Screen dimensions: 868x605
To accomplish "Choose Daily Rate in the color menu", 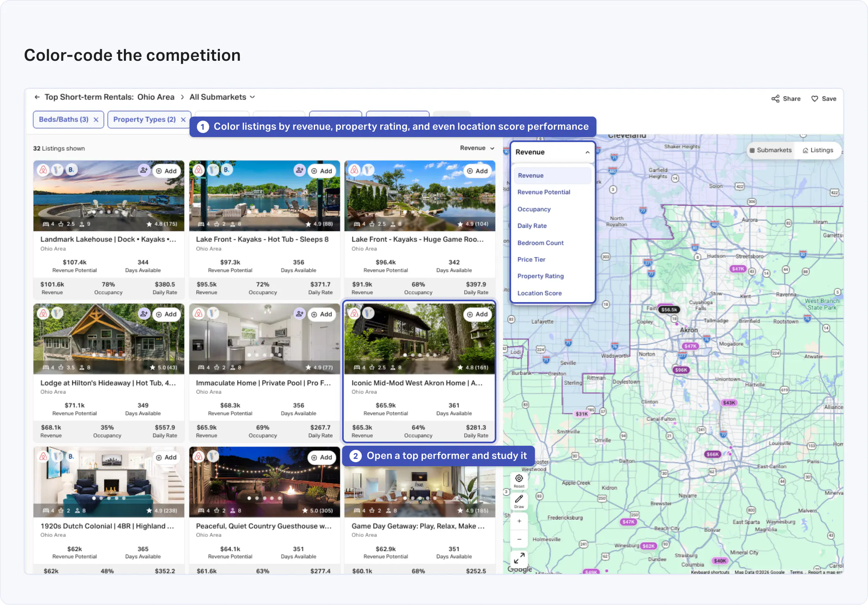I will point(532,226).
